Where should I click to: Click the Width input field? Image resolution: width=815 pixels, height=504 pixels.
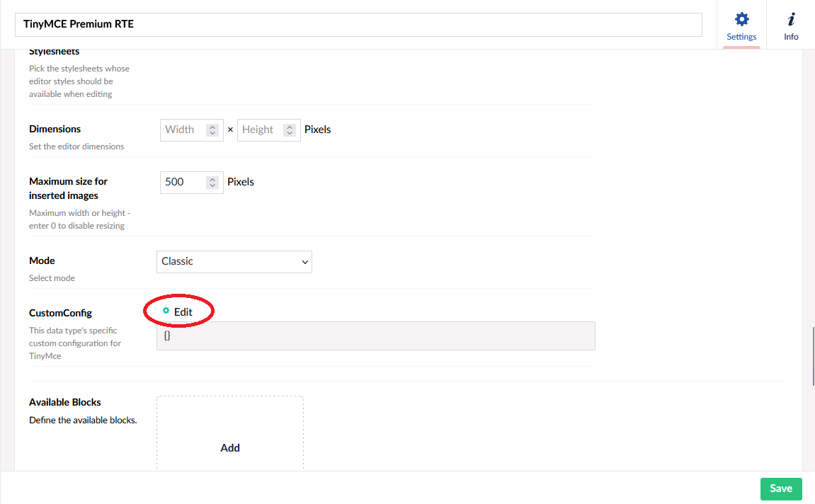tap(191, 130)
